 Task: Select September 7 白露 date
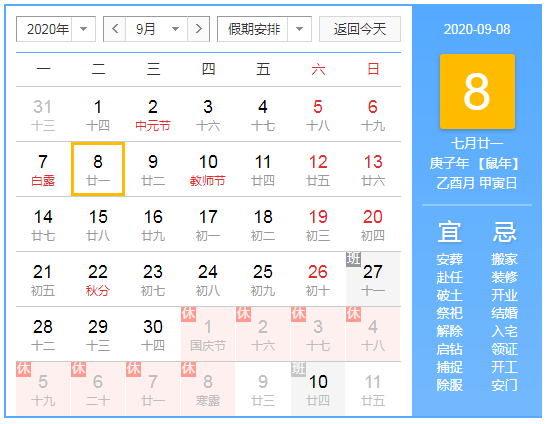click(x=43, y=169)
